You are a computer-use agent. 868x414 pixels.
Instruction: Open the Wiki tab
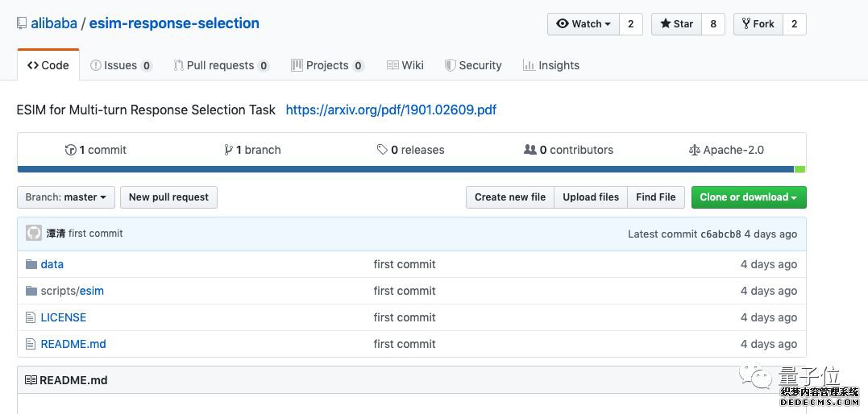(x=405, y=65)
